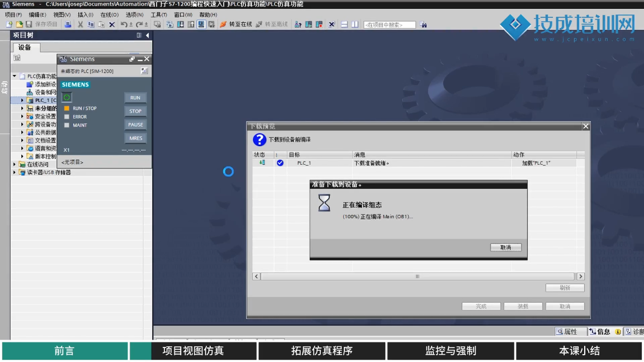Viewport: 644px width, 362px height.
Task: Click the Cut scissors icon
Action: coord(80,25)
